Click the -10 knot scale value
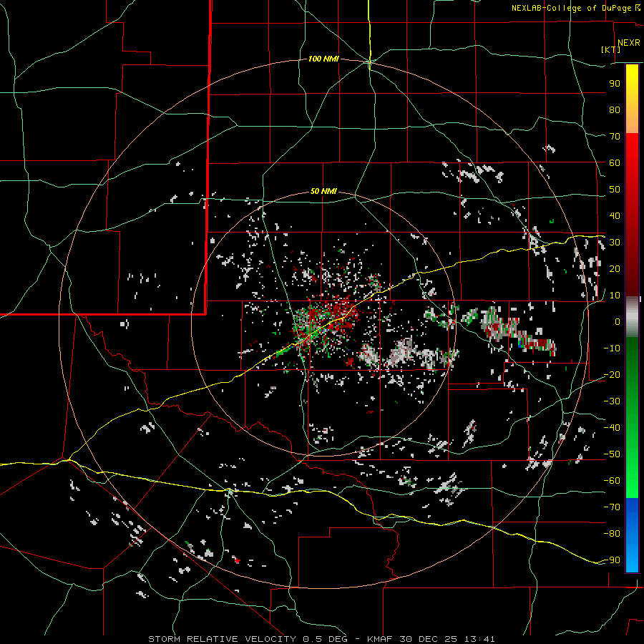The width and height of the screenshot is (644, 644). pyautogui.click(x=612, y=348)
